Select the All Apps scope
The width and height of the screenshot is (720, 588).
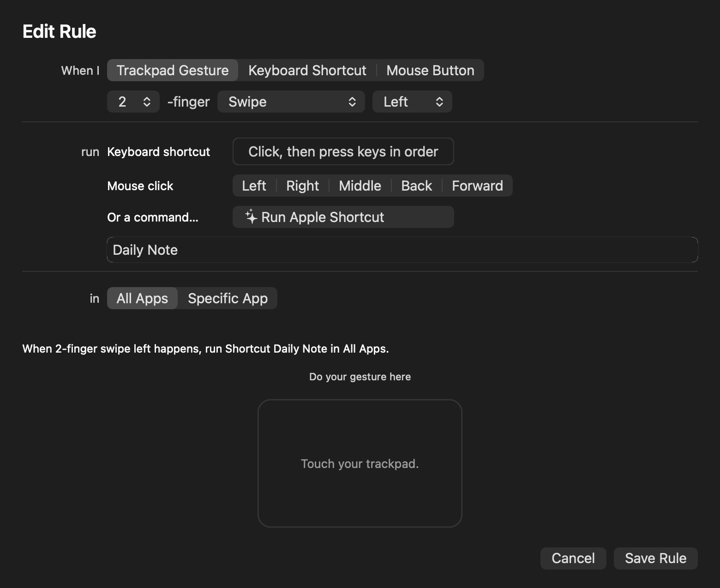pos(142,298)
